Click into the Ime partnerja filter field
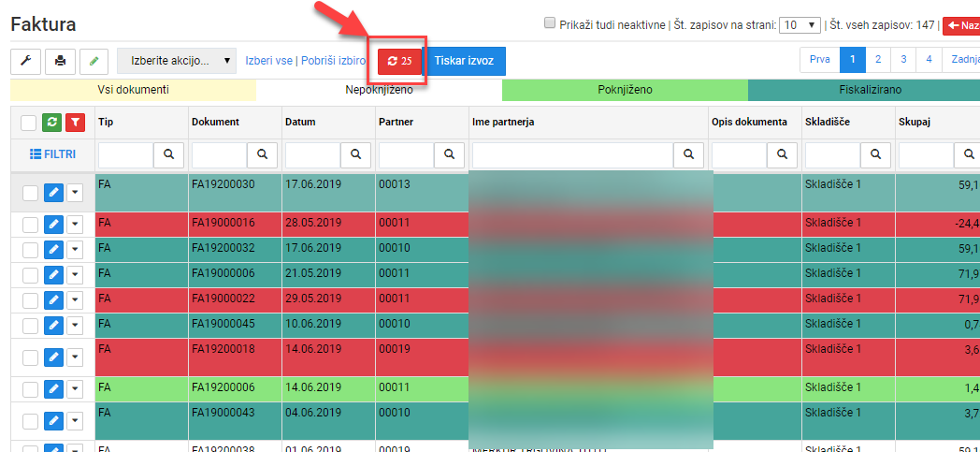Viewport: 980px width, 452px height. point(573,155)
